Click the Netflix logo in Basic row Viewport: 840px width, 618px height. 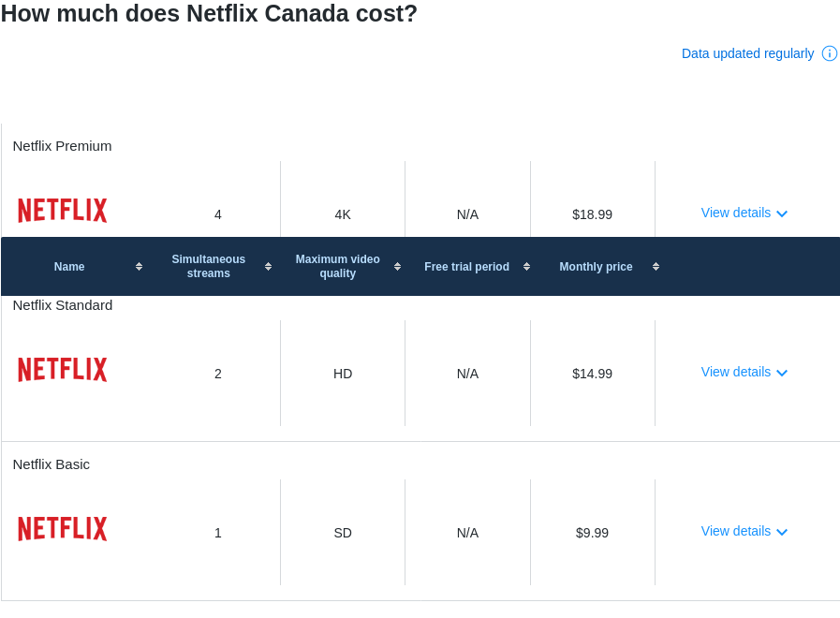click(x=63, y=528)
